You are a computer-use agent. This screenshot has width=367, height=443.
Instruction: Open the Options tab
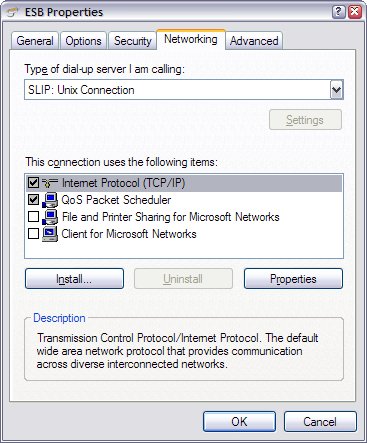[x=83, y=41]
